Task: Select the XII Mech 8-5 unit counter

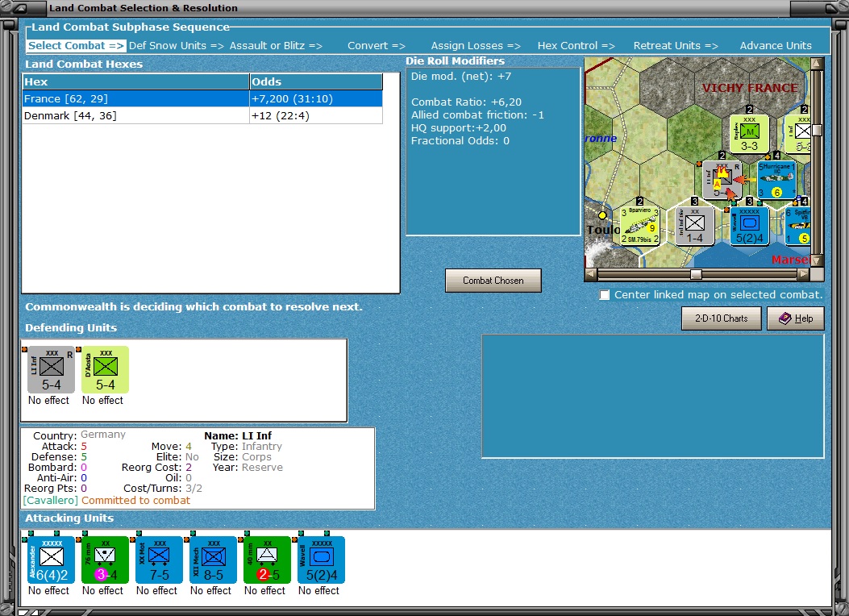Action: click(x=211, y=559)
